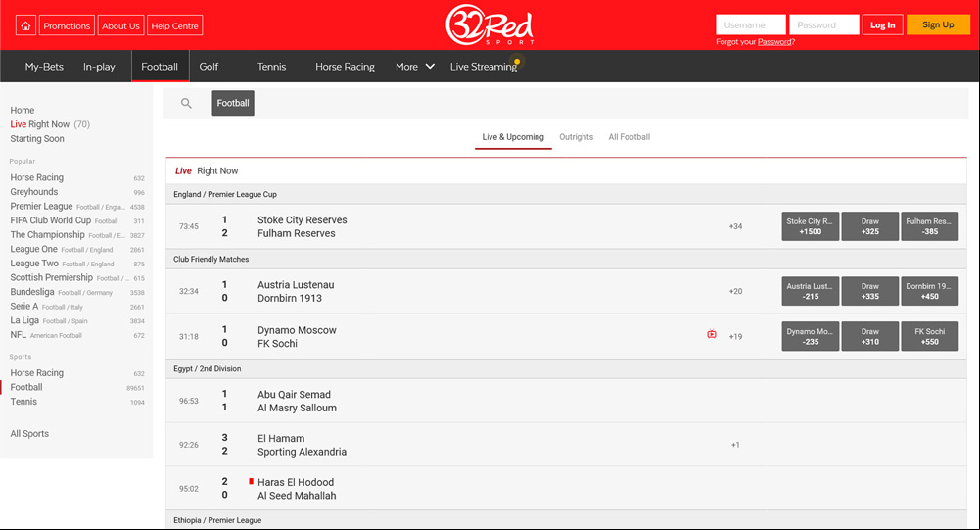Bet on Dornbirn 1913 at +450
980x530 pixels.
[929, 291]
